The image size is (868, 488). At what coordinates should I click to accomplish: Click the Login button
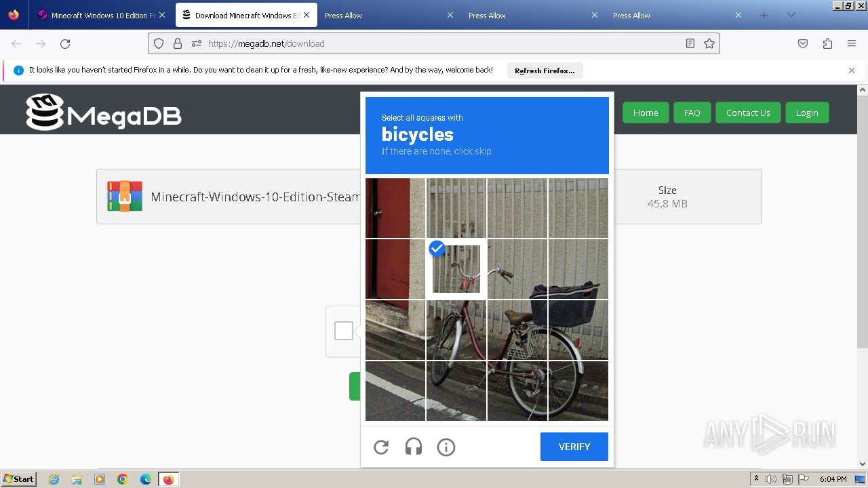point(807,113)
